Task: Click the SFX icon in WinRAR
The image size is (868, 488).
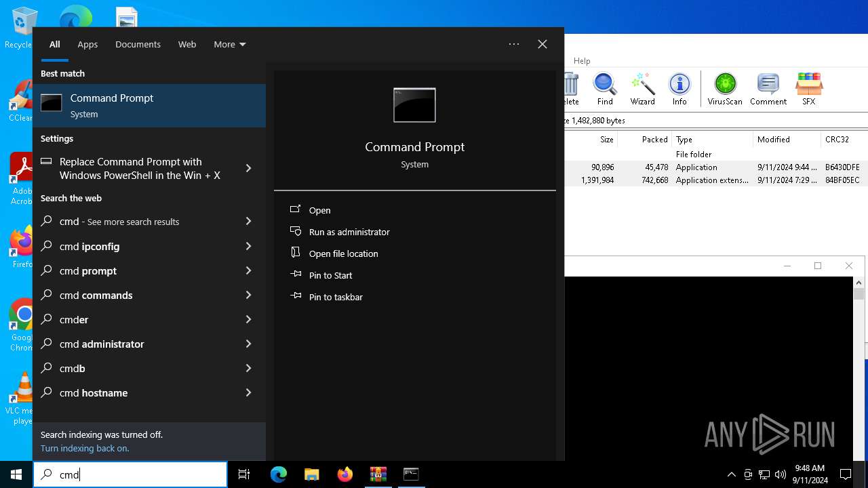Action: pos(809,89)
